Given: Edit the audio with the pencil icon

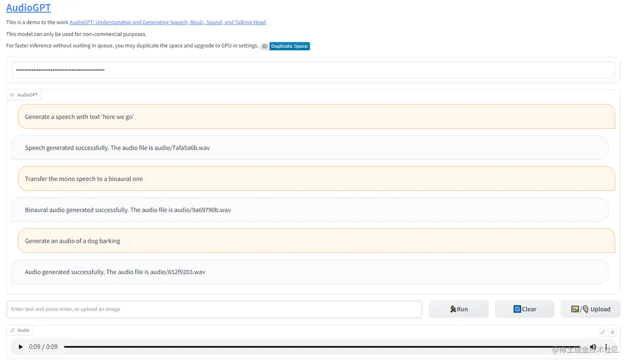Looking at the screenshot, I should click(603, 332).
